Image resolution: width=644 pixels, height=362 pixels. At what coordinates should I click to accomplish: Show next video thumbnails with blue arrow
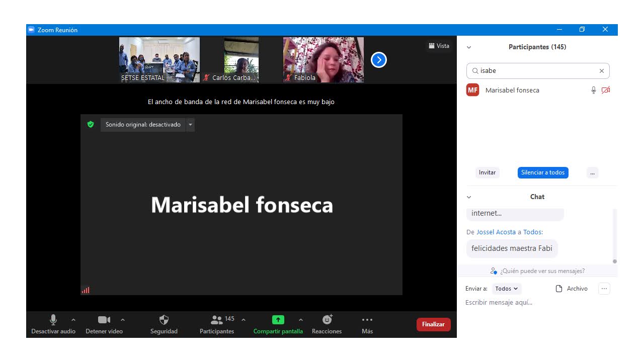coord(378,60)
